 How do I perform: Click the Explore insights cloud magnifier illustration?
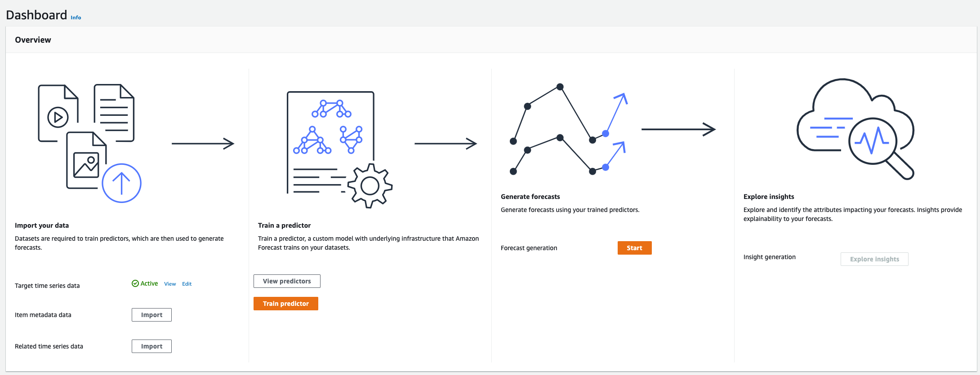855,129
